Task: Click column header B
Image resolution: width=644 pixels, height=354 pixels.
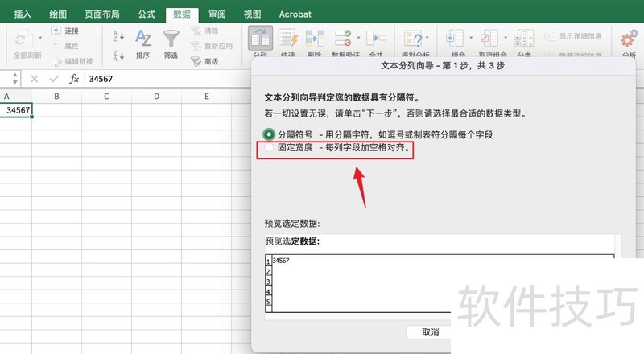Action: (x=56, y=97)
